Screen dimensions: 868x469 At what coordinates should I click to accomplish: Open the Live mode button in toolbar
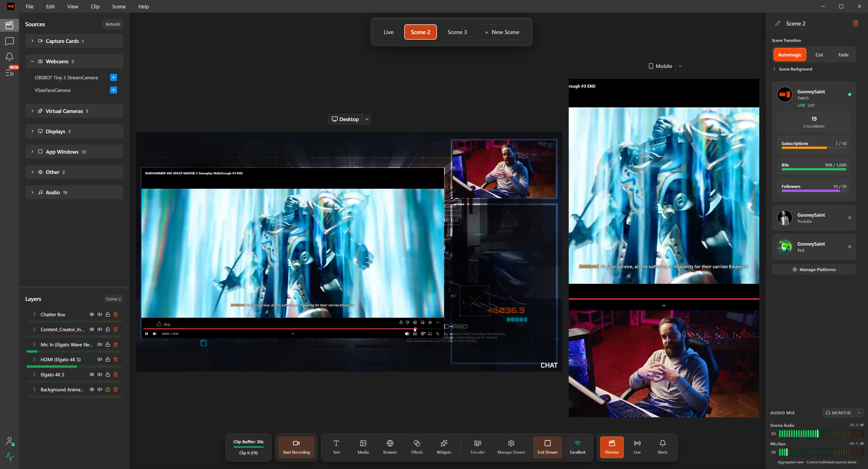click(637, 447)
